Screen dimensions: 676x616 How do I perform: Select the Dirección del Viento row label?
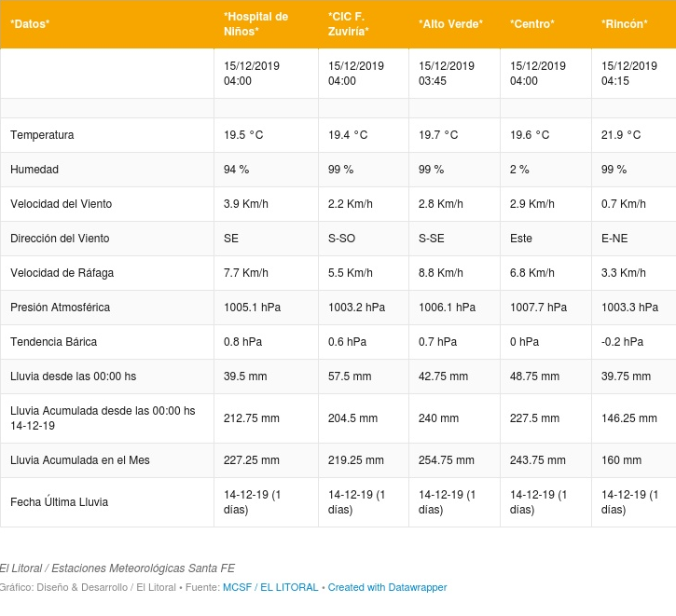[x=60, y=239]
